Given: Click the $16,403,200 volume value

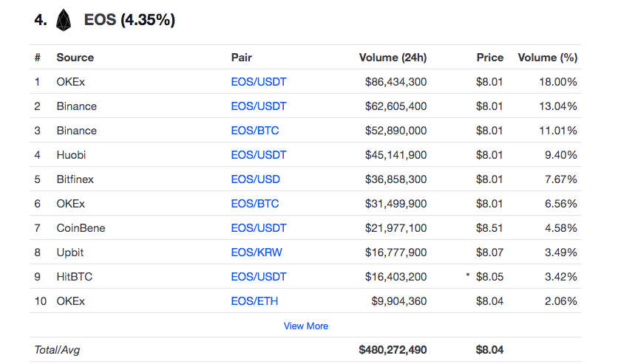Looking at the screenshot, I should (396, 277).
